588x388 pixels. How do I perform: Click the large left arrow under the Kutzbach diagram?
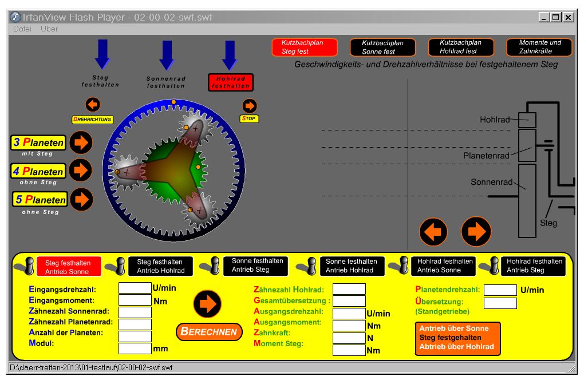click(433, 232)
